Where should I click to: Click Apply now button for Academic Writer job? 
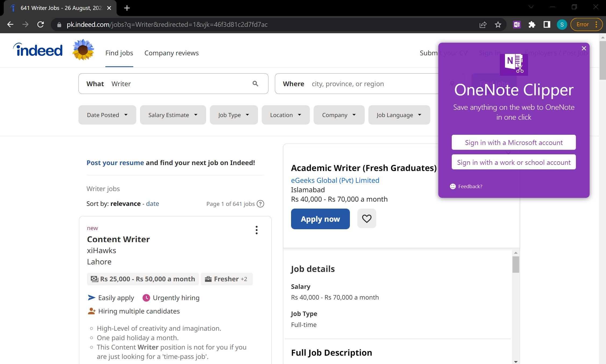point(320,219)
